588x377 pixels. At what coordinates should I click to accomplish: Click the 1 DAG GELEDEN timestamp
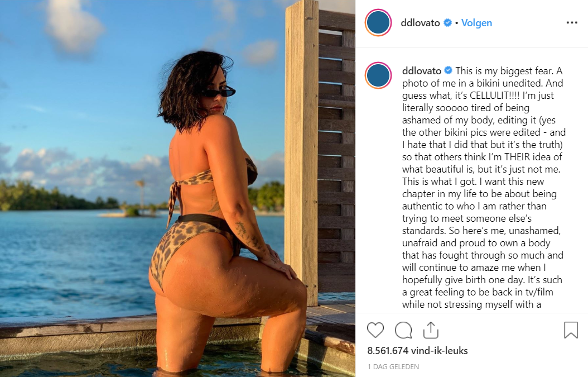393,366
